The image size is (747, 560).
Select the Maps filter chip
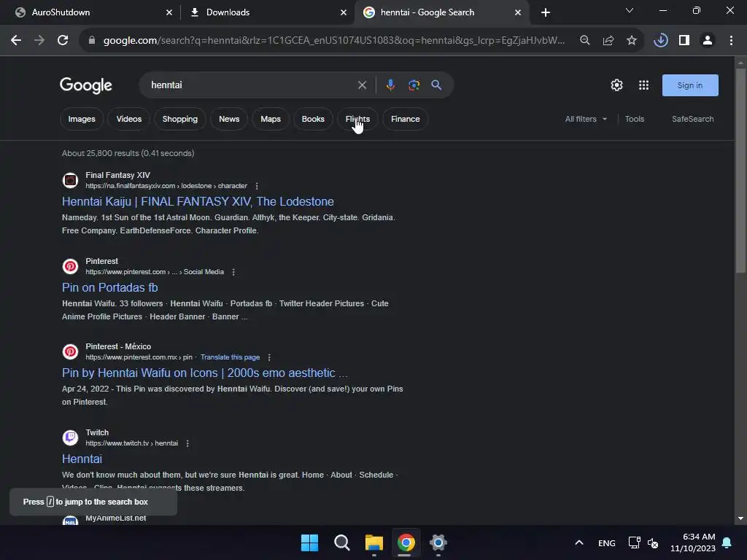[271, 119]
